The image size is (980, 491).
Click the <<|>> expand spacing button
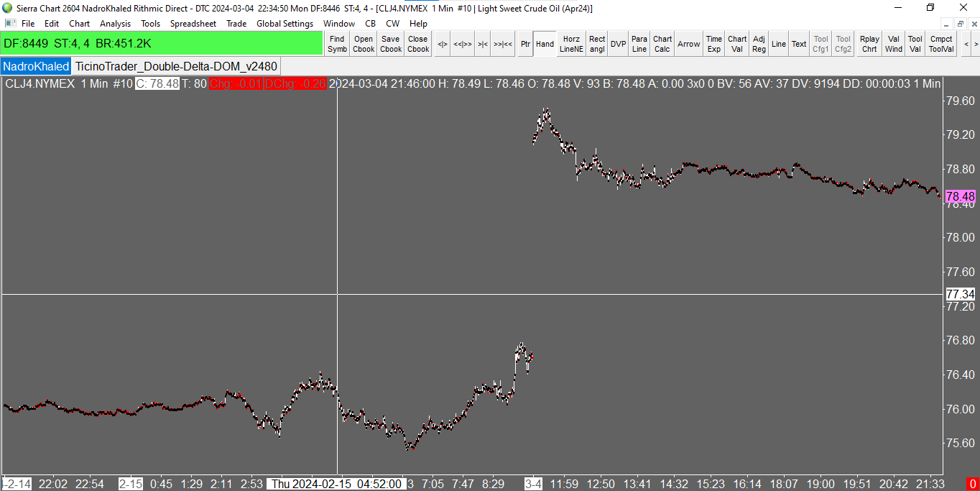tap(463, 44)
